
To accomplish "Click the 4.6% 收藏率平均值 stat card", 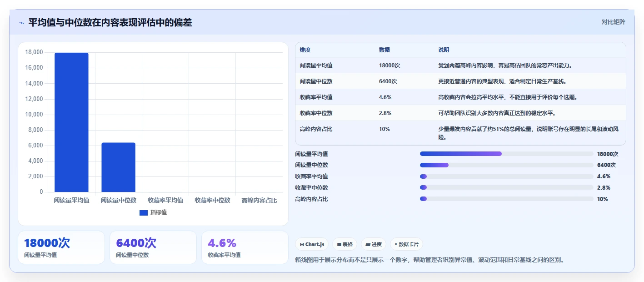I will click(245, 247).
